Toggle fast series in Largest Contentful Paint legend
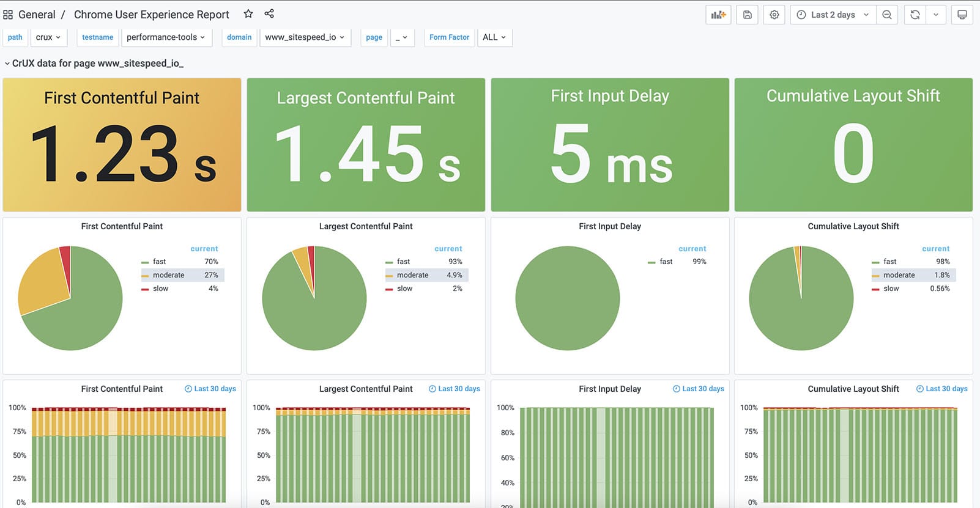The image size is (980, 508). point(403,262)
